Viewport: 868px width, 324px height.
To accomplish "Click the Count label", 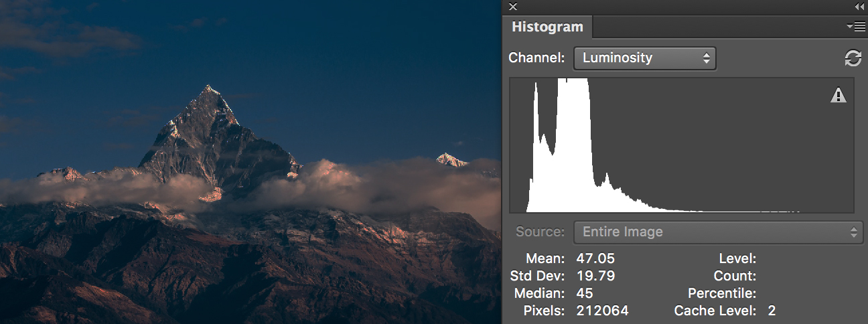I will tap(735, 276).
